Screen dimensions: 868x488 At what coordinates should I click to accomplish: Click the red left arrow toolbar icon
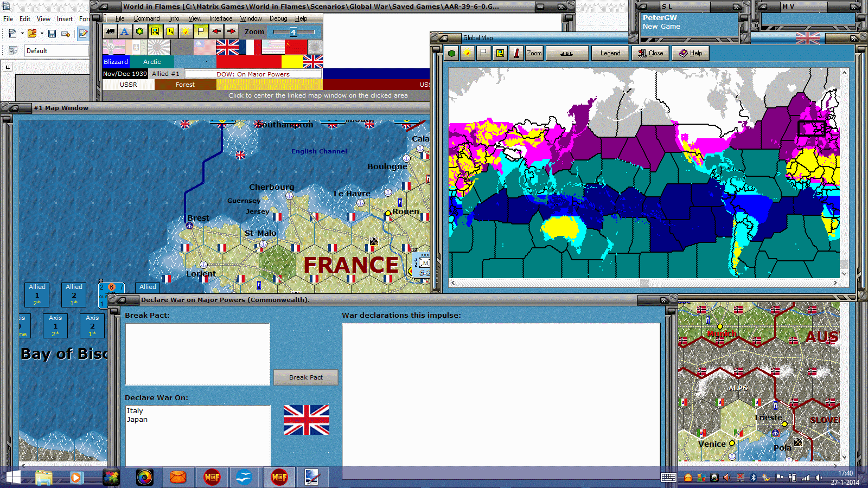pyautogui.click(x=216, y=31)
